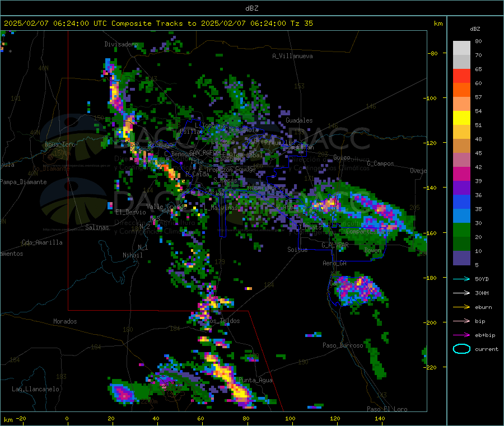Screen dimensions: 504x426
Task: Select the dark blue 35-36 dBZ swatch
Action: click(461, 202)
